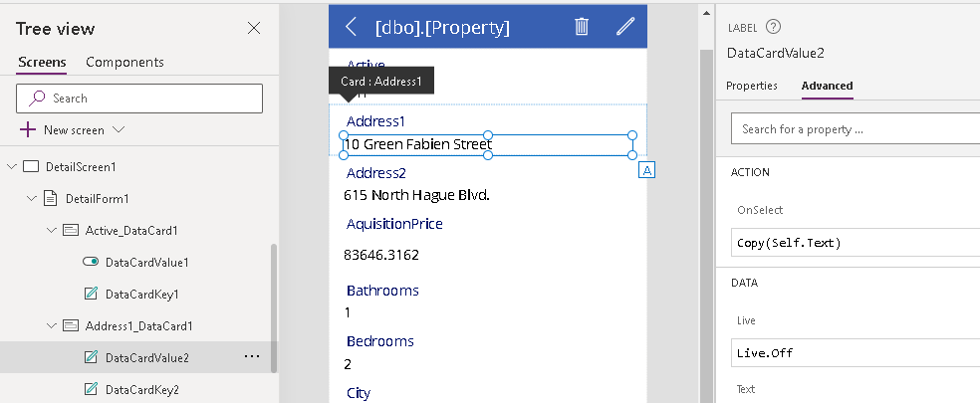Screen dimensions: 980x403
Task: Collapse the Active_DataCard1 node
Action: point(51,231)
